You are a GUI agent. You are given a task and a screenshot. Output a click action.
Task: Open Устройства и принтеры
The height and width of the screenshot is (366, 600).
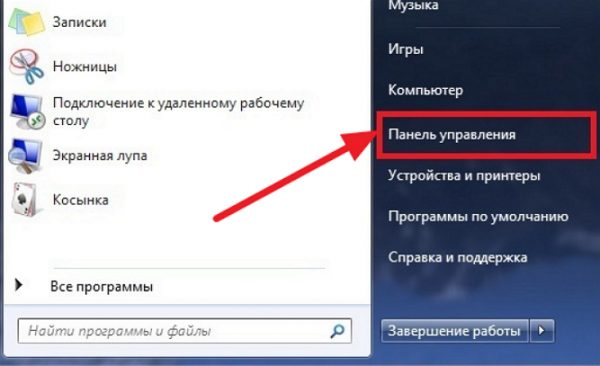[x=464, y=176]
